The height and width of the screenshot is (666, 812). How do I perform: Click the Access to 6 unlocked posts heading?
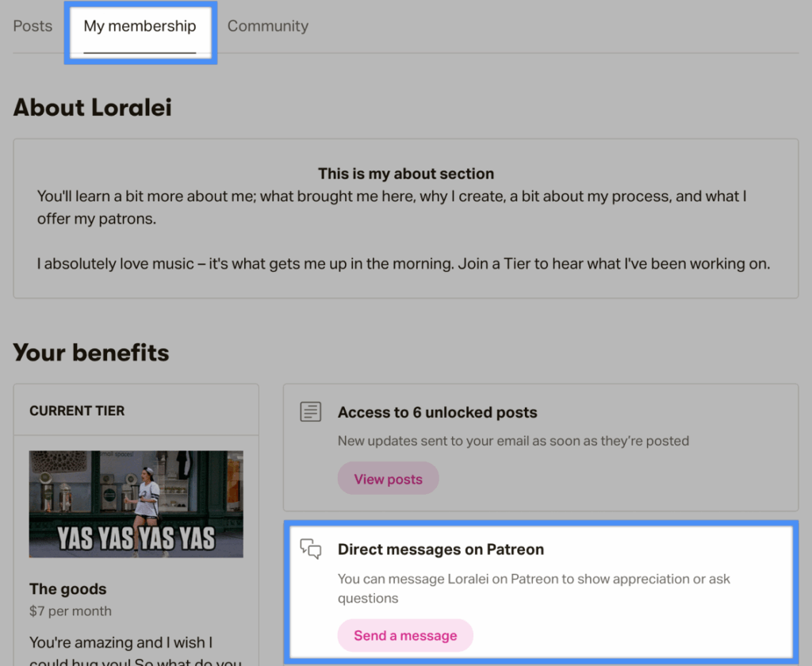point(438,412)
